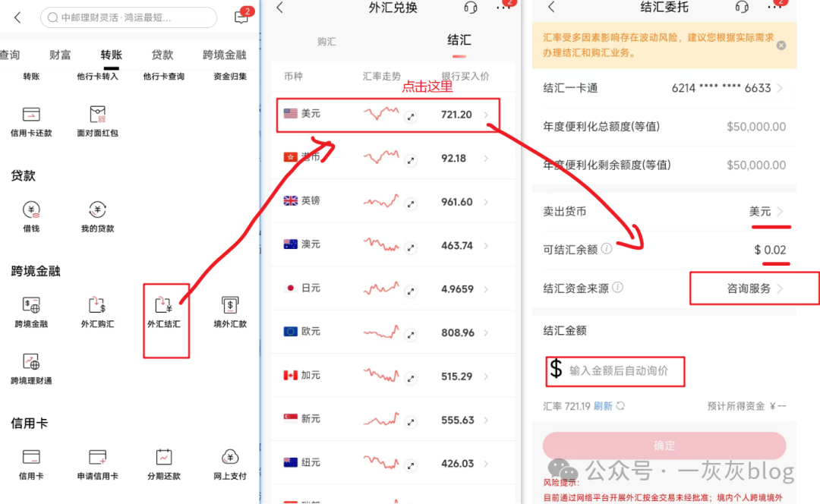Switch to the 跨境金融 tab
The image size is (820, 504).
tap(224, 55)
